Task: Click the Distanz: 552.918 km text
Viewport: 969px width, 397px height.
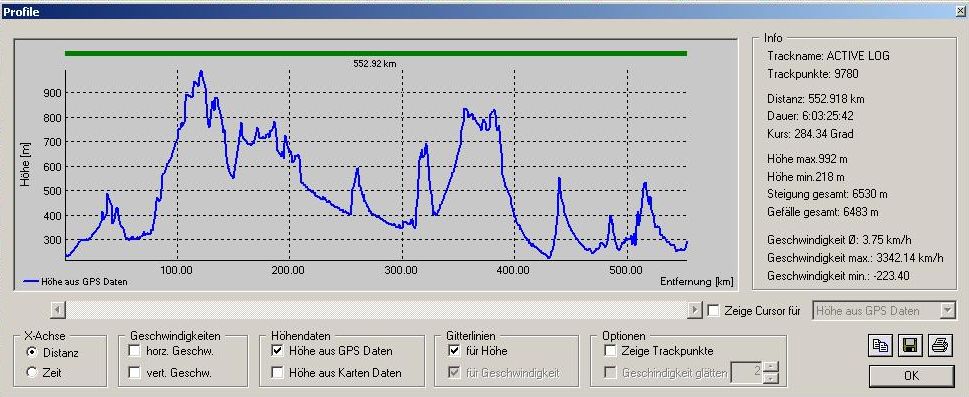Action: (815, 99)
